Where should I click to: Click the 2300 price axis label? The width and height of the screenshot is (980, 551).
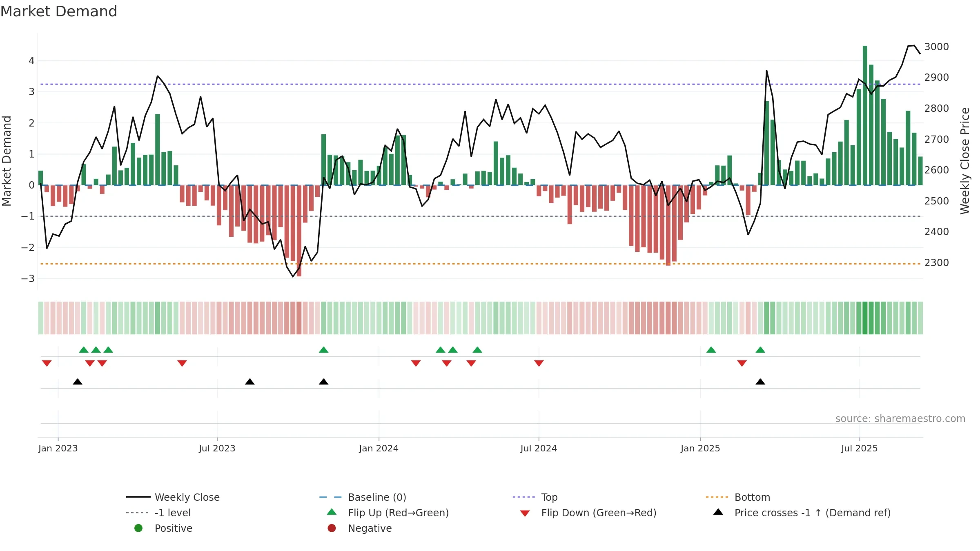point(937,262)
